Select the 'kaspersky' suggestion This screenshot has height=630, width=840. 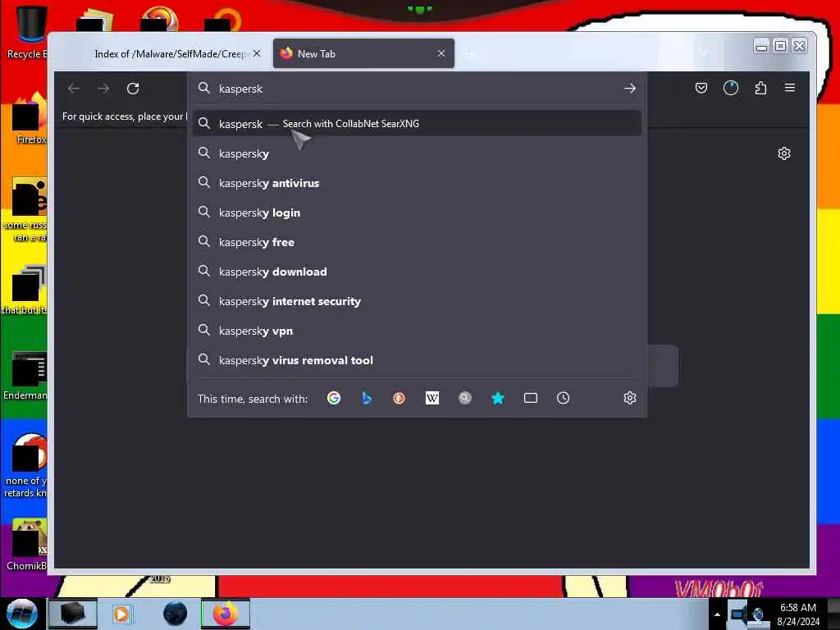coord(417,153)
